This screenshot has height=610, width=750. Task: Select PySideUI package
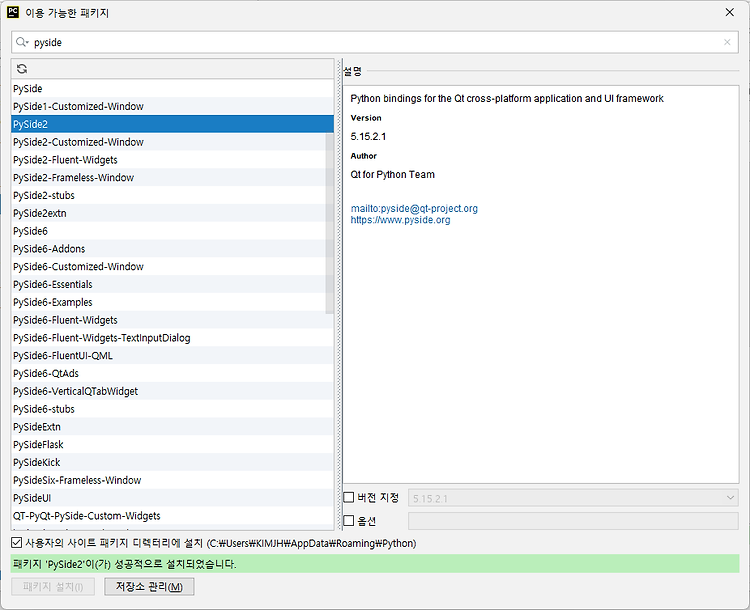pyautogui.click(x=172, y=498)
